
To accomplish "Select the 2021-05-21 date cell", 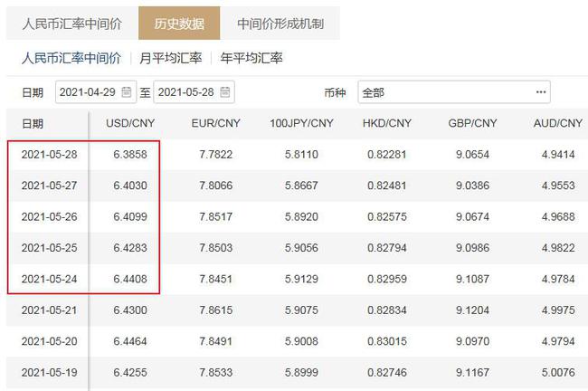I will [49, 310].
